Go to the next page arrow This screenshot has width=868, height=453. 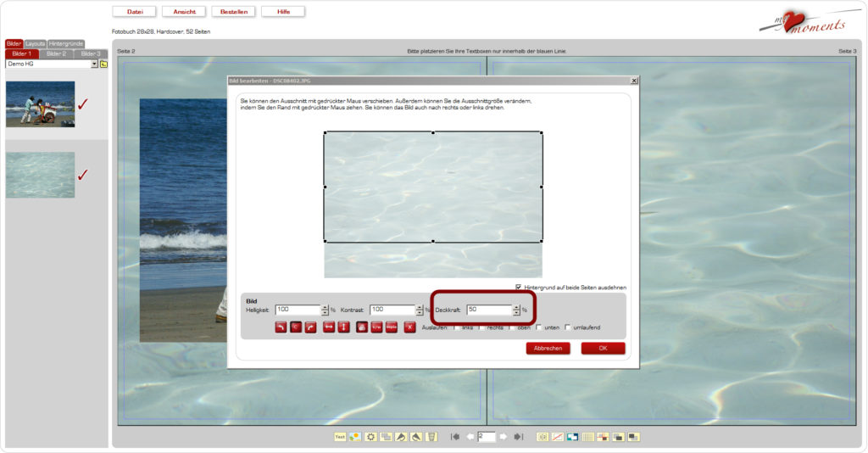coord(503,437)
